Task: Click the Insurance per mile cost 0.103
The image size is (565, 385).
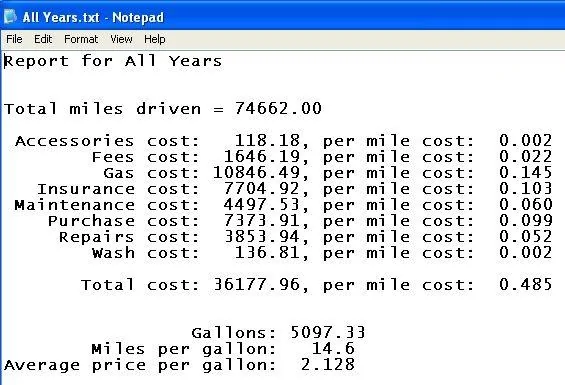Action: [x=525, y=188]
